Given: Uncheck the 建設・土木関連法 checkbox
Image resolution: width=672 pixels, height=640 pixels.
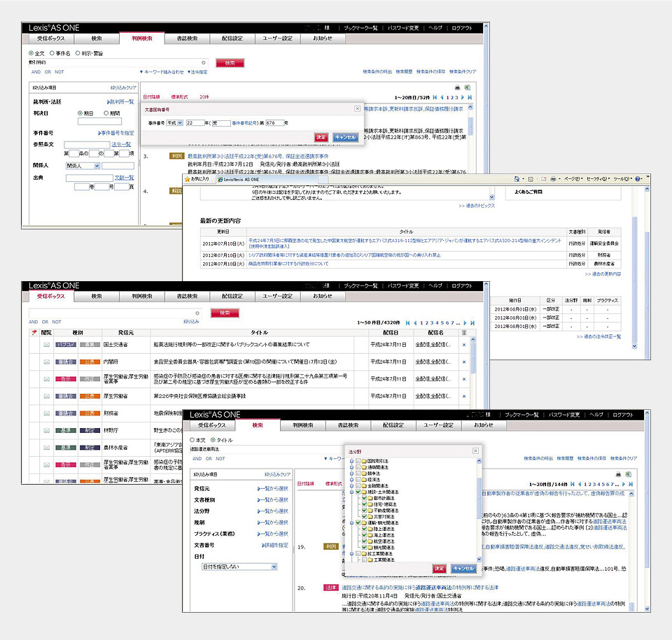Looking at the screenshot, I should (x=358, y=492).
